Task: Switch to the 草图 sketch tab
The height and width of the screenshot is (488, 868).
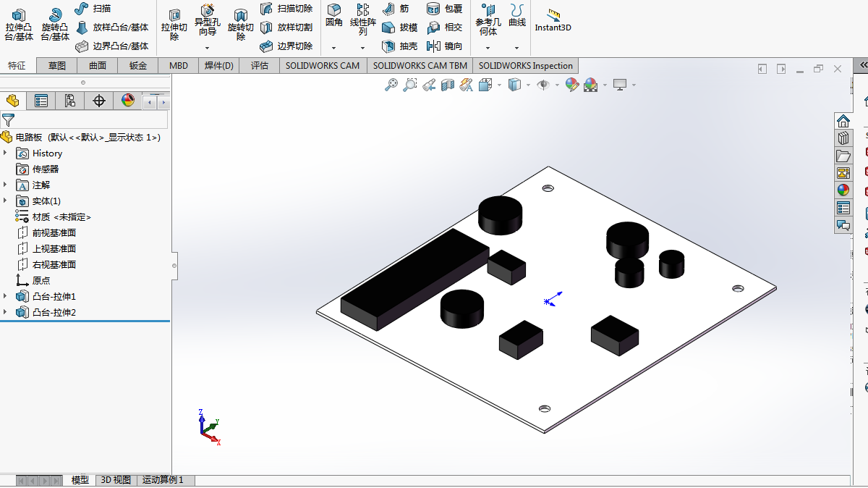Action: (57, 65)
